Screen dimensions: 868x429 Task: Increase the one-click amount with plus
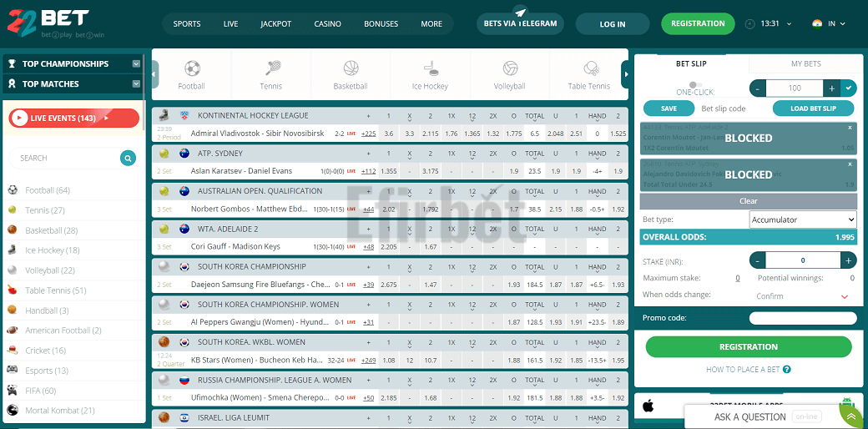pos(831,88)
